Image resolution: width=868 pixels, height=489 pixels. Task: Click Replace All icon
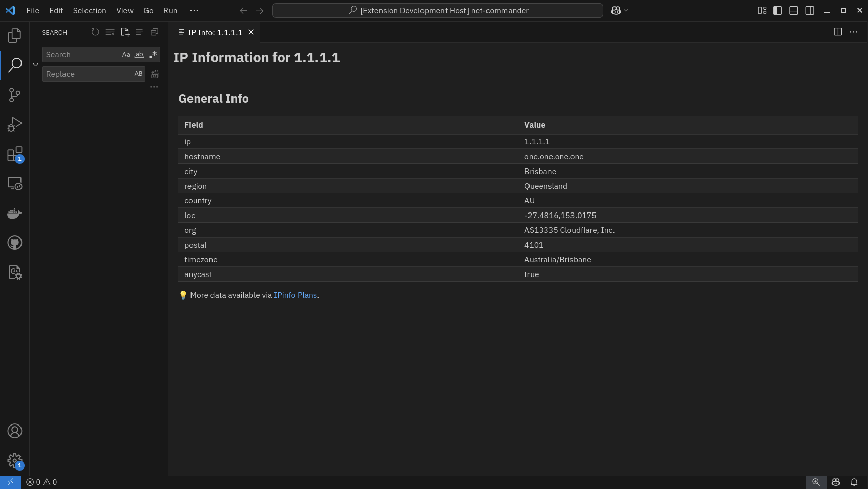[x=155, y=74]
